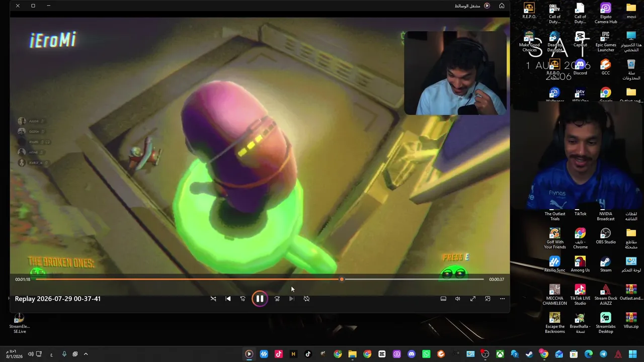Image resolution: width=644 pixels, height=362 pixels.
Task: Switch the video to full screen
Action: (473, 299)
